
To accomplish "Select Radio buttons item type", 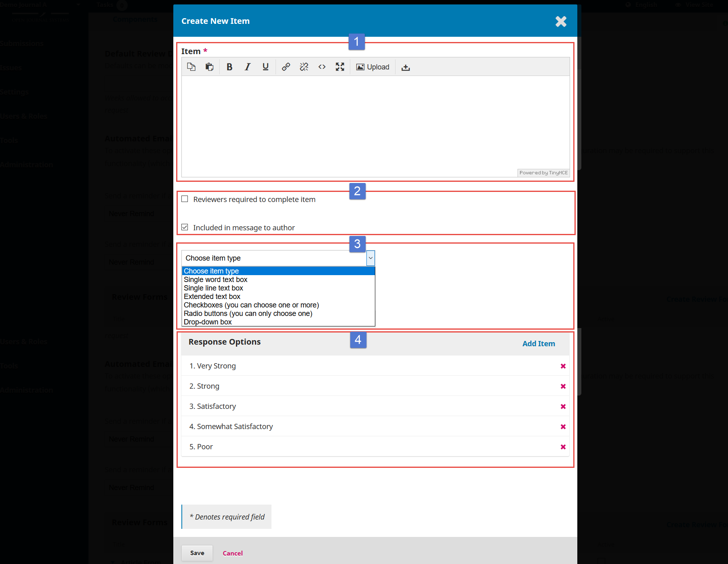I will (x=248, y=314).
